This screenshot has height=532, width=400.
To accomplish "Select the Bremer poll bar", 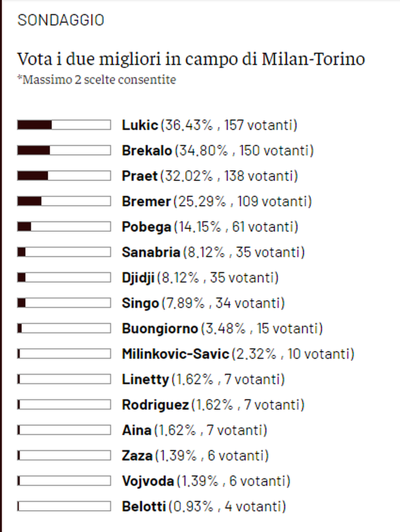I will pos(63,201).
